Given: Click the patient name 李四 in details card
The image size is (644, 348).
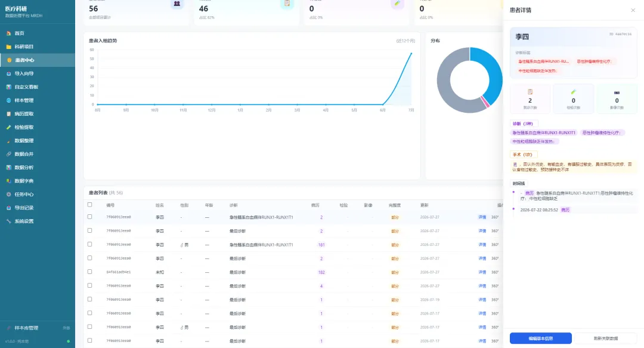Looking at the screenshot, I should [522, 36].
